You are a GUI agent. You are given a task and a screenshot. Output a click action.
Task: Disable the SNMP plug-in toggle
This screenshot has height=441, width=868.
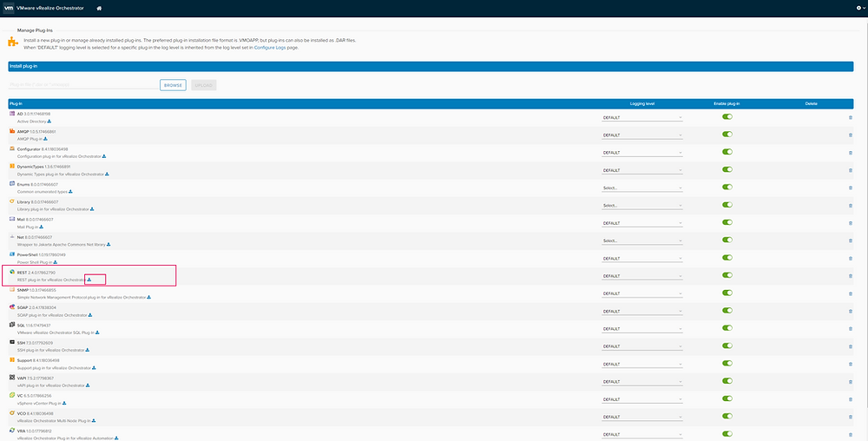pyautogui.click(x=727, y=293)
